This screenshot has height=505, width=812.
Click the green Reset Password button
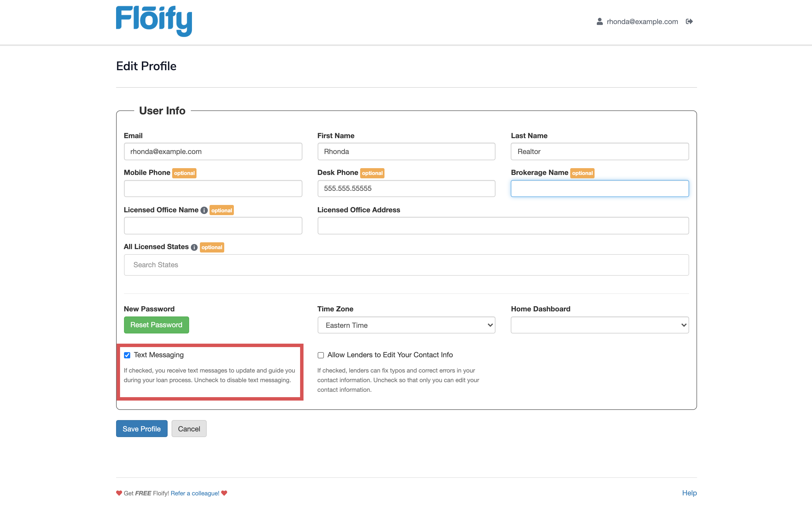tap(156, 325)
